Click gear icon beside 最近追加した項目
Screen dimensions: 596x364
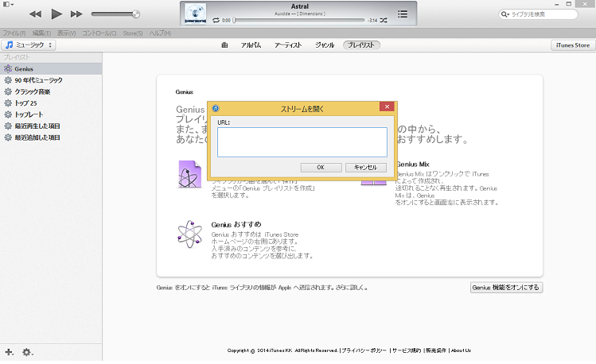tap(8, 137)
